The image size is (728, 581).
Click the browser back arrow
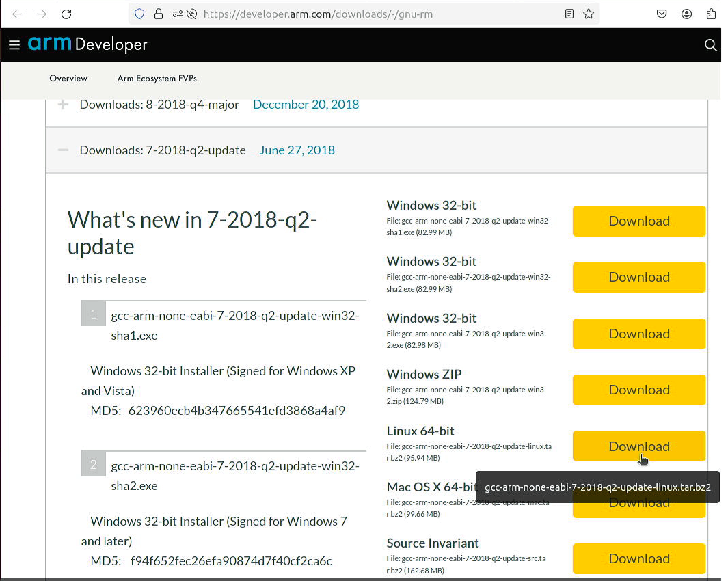point(17,14)
